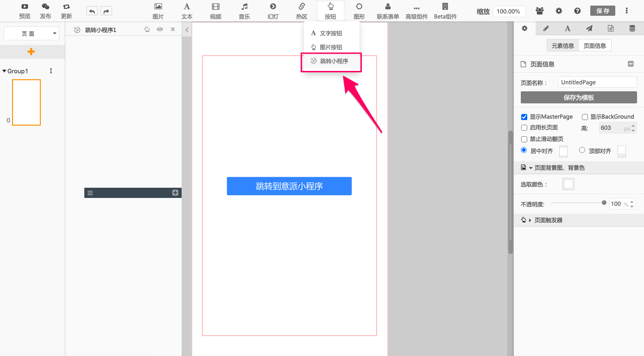Uncheck 显示MasterPage checkbox
Viewport: 644px width, 356px height.
[x=524, y=117]
